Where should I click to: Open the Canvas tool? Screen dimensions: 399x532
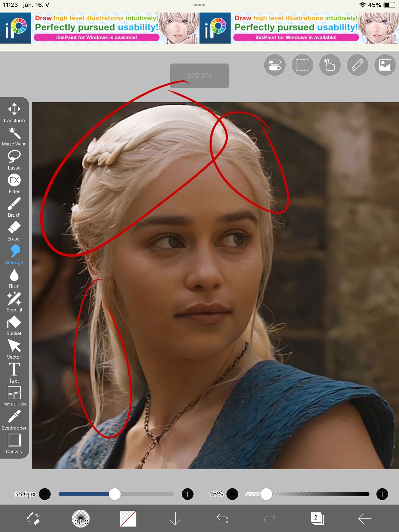point(14,444)
